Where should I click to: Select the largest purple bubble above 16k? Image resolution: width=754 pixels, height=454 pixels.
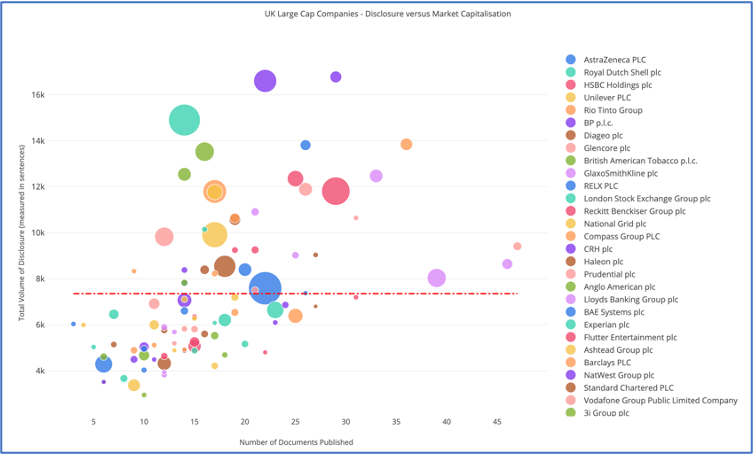[x=265, y=81]
